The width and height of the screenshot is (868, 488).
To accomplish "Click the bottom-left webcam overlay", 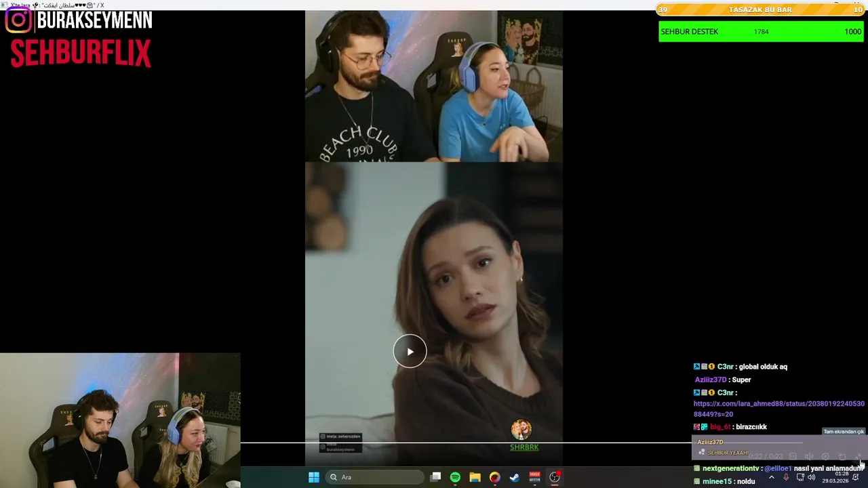I will click(x=120, y=420).
